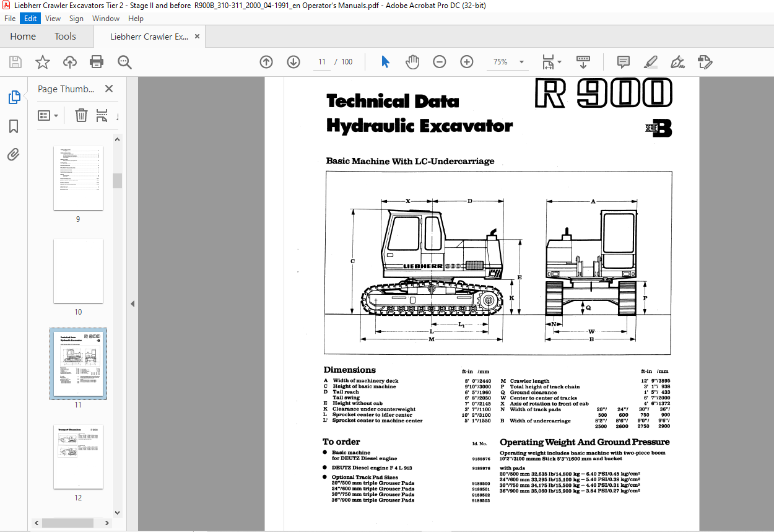The image size is (774, 532).
Task: Select page 11 thumbnail
Action: tap(78, 364)
